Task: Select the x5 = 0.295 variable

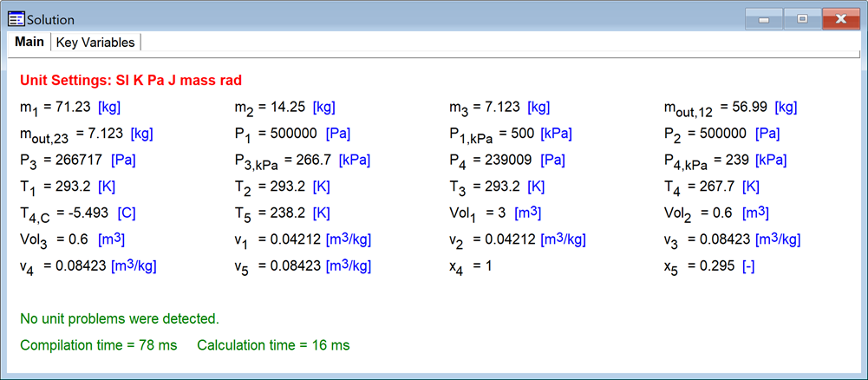Action: click(700, 266)
